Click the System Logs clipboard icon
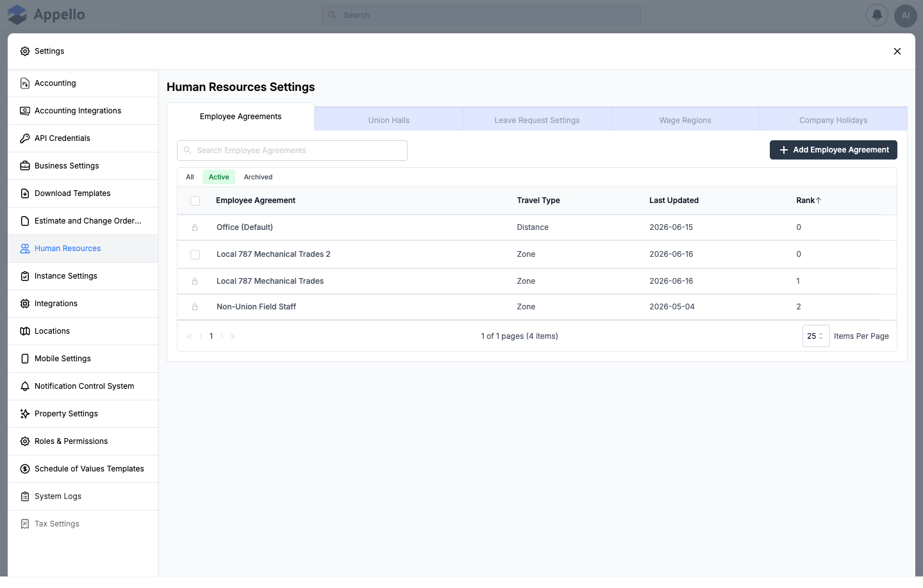This screenshot has width=923, height=588. [25, 496]
